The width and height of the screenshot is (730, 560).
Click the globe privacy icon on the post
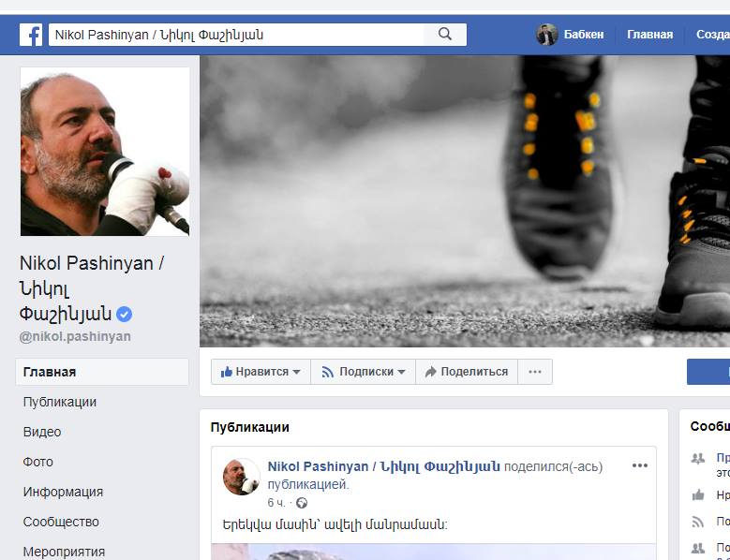[x=302, y=503]
